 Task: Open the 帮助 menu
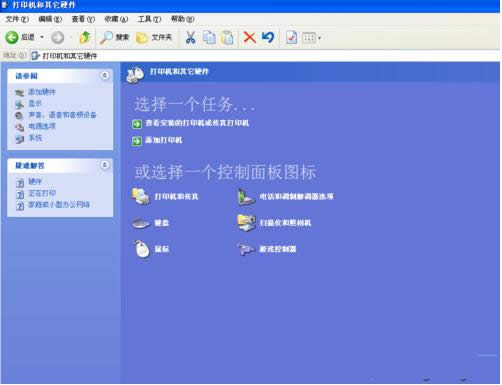[182, 19]
